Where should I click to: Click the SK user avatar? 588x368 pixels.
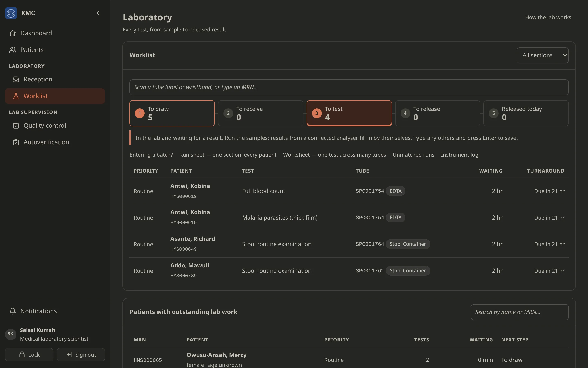click(x=10, y=334)
